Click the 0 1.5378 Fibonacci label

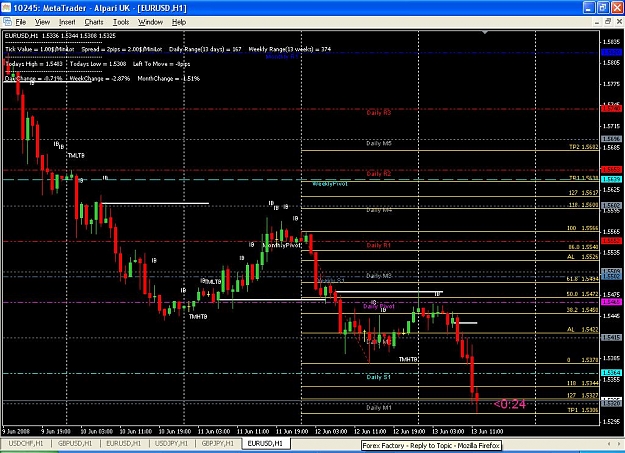(582, 360)
